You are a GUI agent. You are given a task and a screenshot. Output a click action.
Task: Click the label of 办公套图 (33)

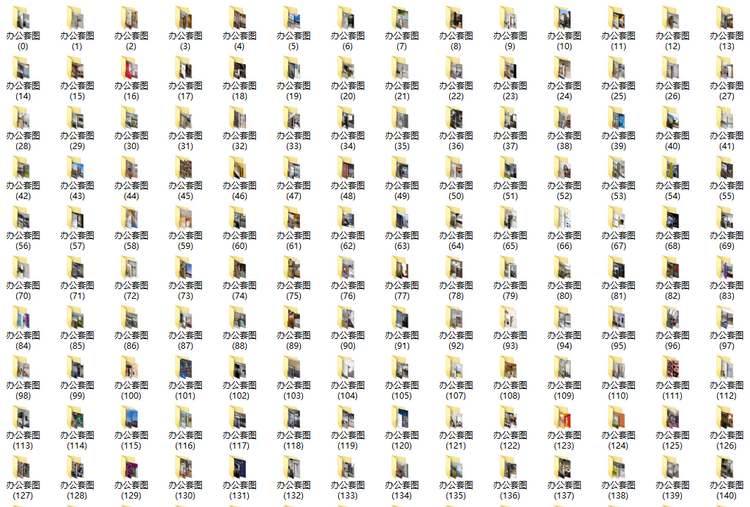(293, 141)
